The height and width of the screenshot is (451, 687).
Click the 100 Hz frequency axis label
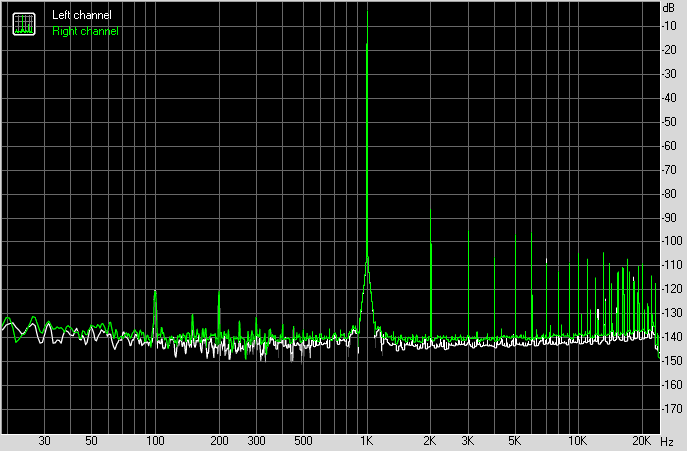tap(155, 441)
